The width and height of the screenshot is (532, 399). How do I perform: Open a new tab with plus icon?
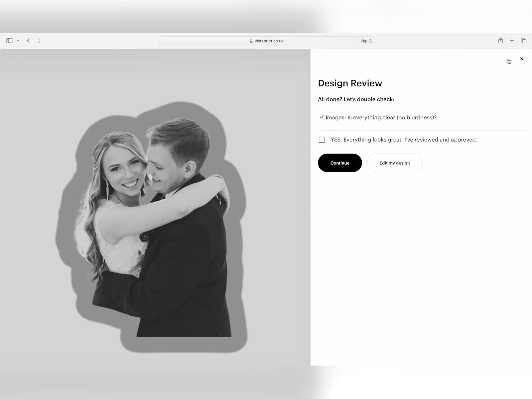(x=512, y=41)
